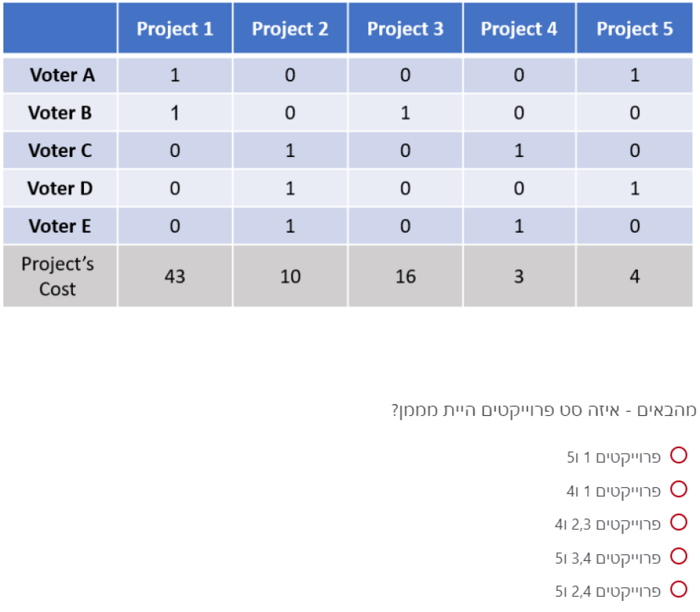Click the Voter E row label
Viewport: 700px width, 612px height.
[61, 226]
